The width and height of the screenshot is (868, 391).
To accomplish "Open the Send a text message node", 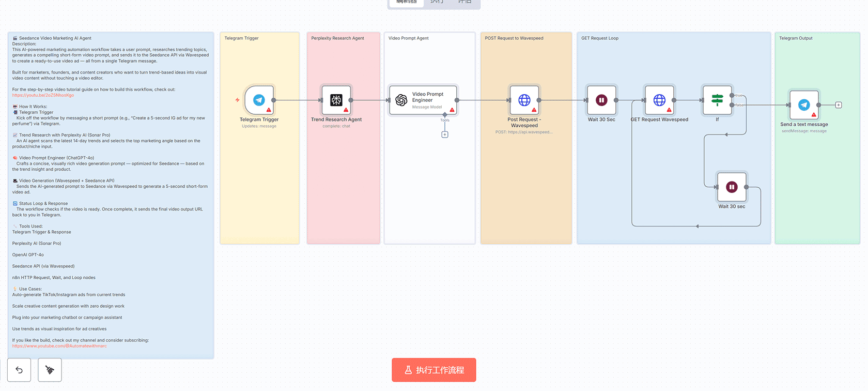I will pyautogui.click(x=804, y=105).
